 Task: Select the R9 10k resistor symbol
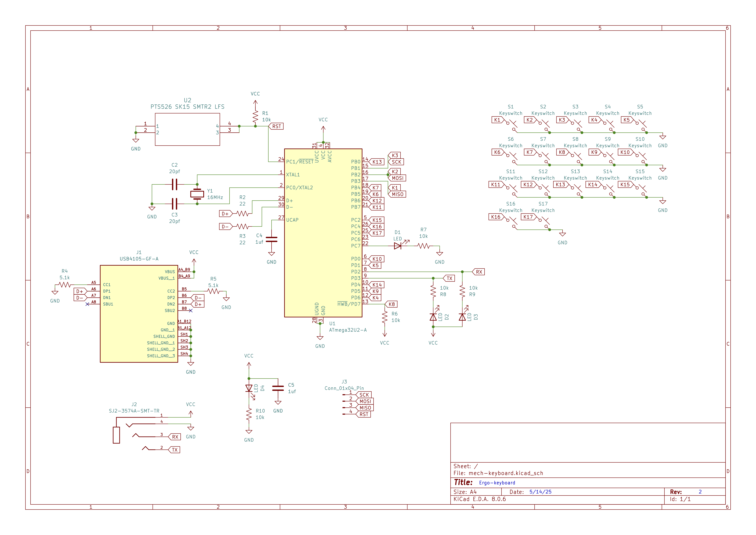pos(462,291)
